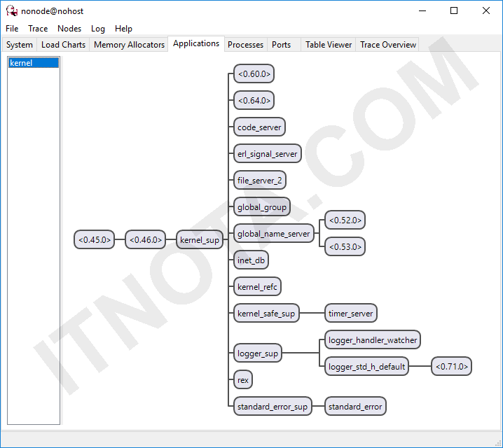This screenshot has height=448, width=503.
Task: Select the standard_error process node
Action: pos(355,407)
